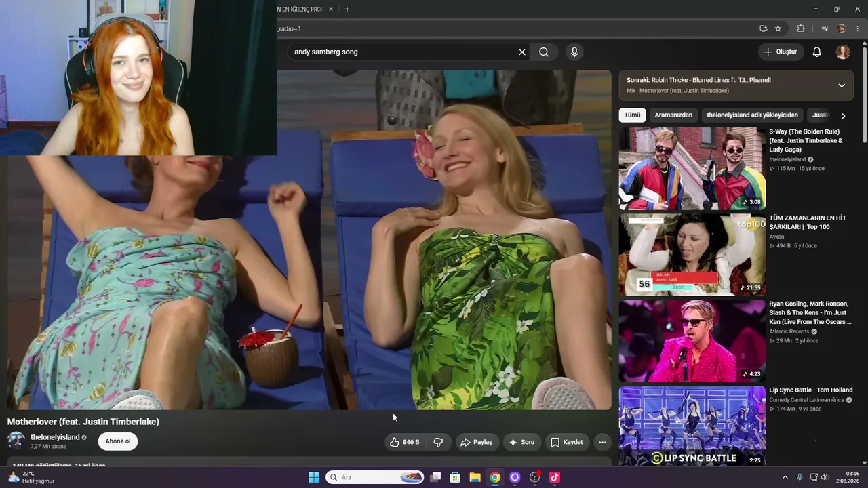Like the video with thumbs up
The width and height of the screenshot is (868, 488).
coord(405,442)
